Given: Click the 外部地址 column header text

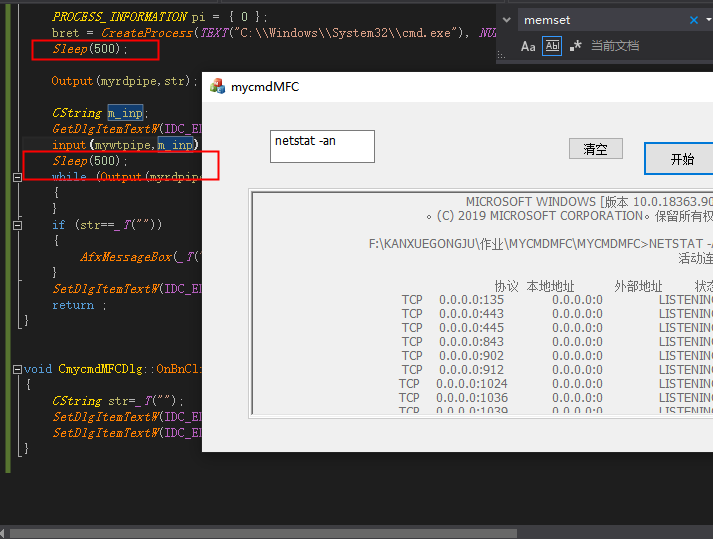Looking at the screenshot, I should [638, 286].
